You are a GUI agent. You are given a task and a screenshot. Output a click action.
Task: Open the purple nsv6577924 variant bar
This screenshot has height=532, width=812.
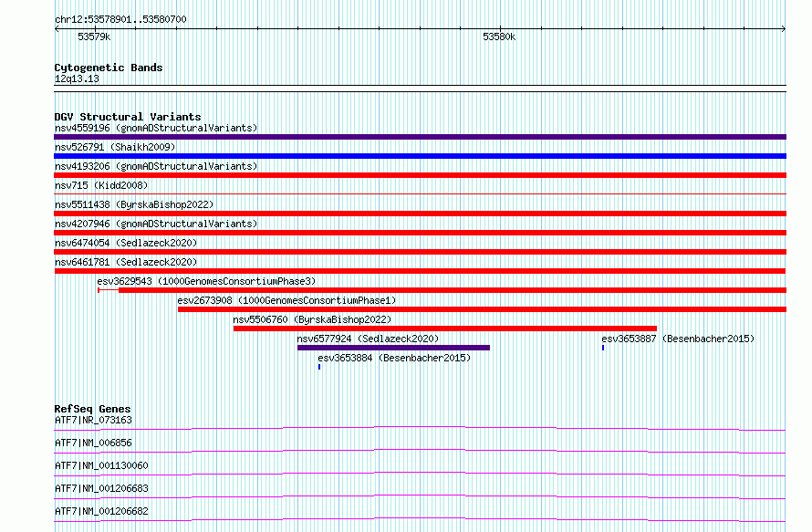click(393, 348)
